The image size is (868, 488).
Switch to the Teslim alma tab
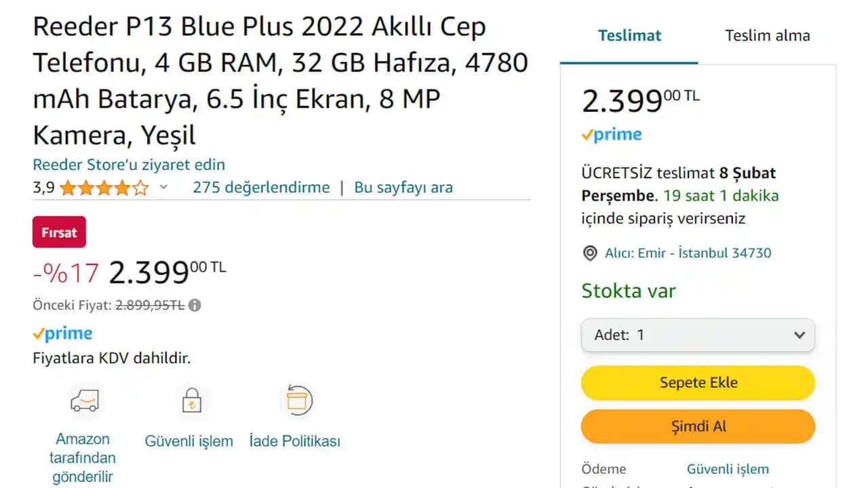pos(767,35)
